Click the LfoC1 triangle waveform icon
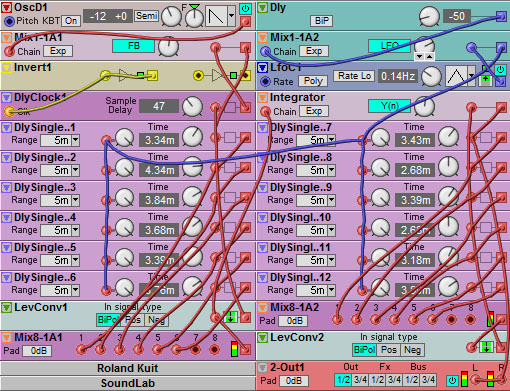510x391 pixels. (x=456, y=76)
